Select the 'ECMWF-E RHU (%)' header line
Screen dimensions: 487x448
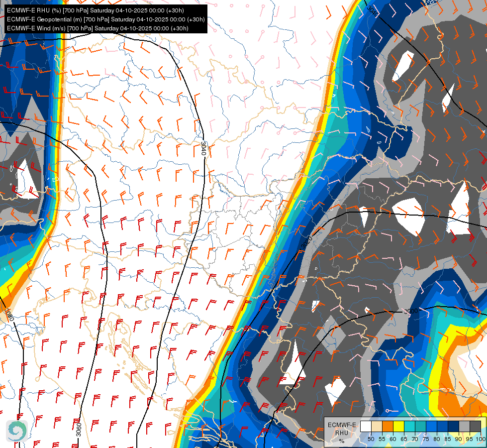(96, 10)
